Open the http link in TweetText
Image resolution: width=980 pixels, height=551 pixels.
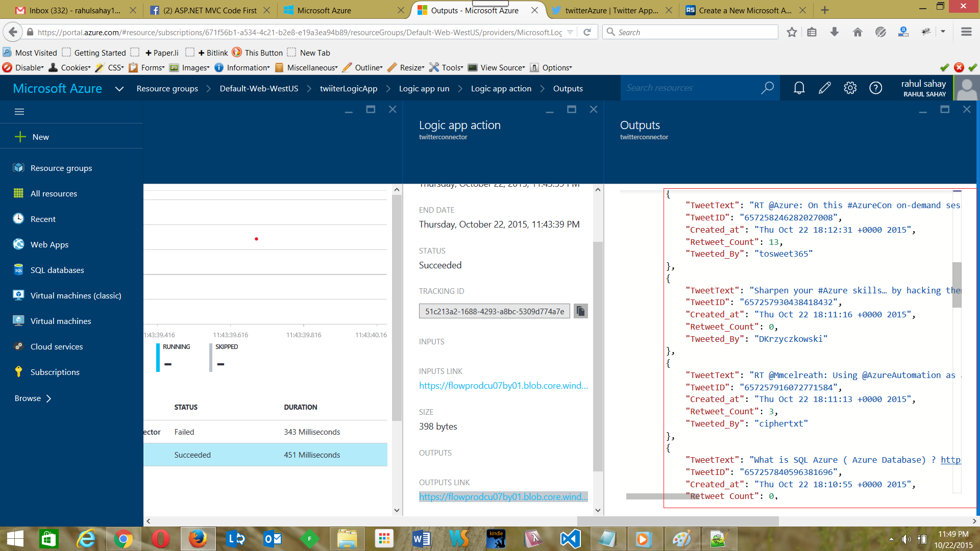point(950,460)
